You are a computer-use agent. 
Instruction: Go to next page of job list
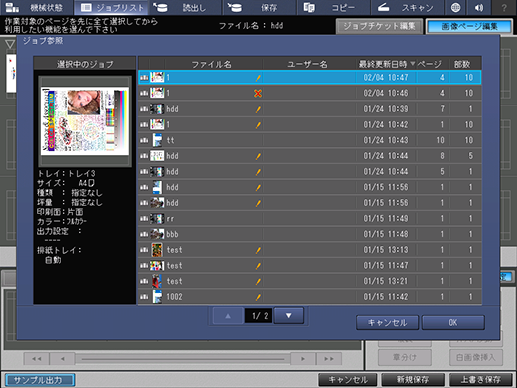click(x=289, y=315)
